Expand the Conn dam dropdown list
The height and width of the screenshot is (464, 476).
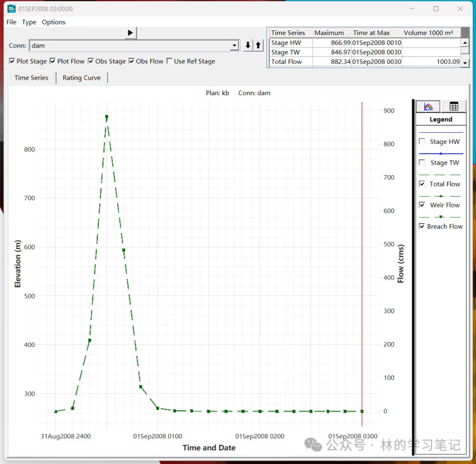pyautogui.click(x=234, y=45)
